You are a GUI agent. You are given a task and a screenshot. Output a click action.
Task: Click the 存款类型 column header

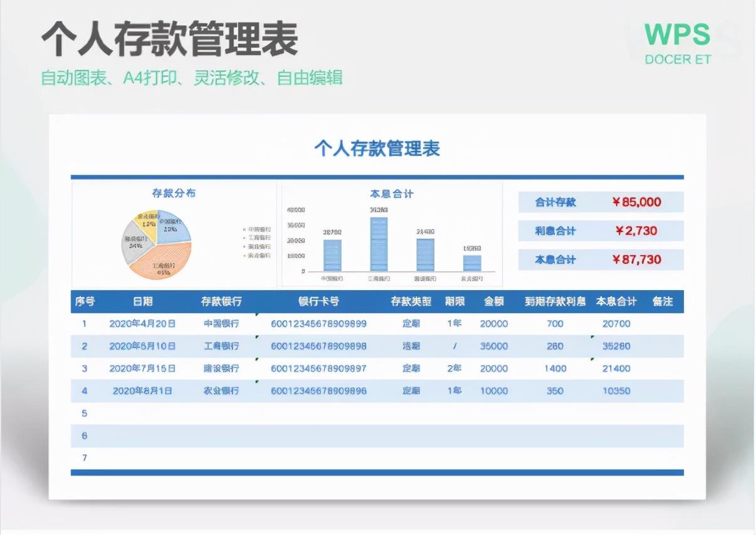pos(411,301)
